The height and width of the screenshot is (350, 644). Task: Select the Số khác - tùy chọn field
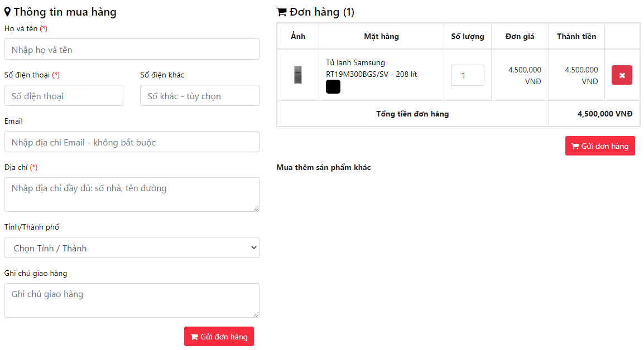[199, 96]
